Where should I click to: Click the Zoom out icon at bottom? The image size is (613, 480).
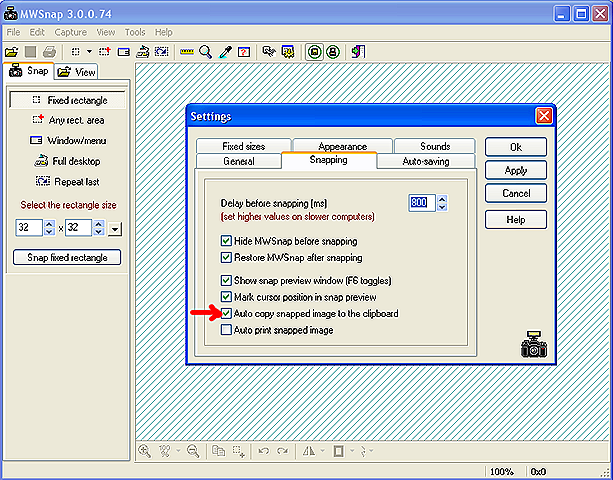click(x=191, y=452)
